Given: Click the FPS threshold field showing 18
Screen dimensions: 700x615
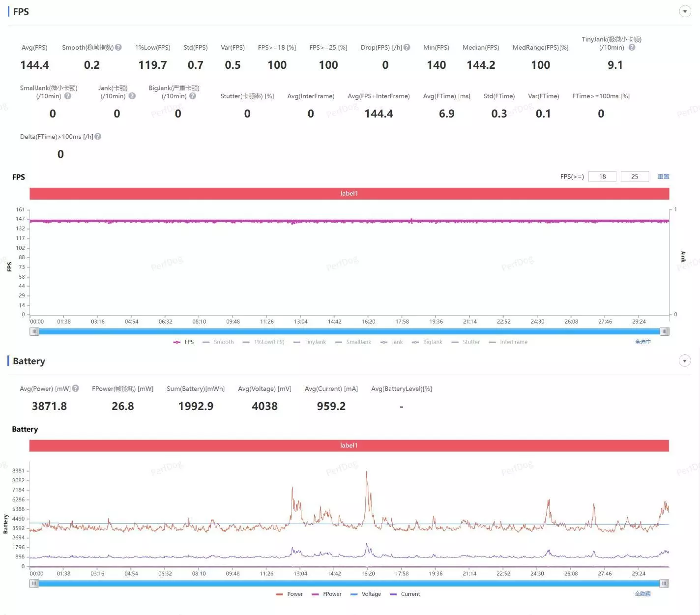Looking at the screenshot, I should click(602, 176).
